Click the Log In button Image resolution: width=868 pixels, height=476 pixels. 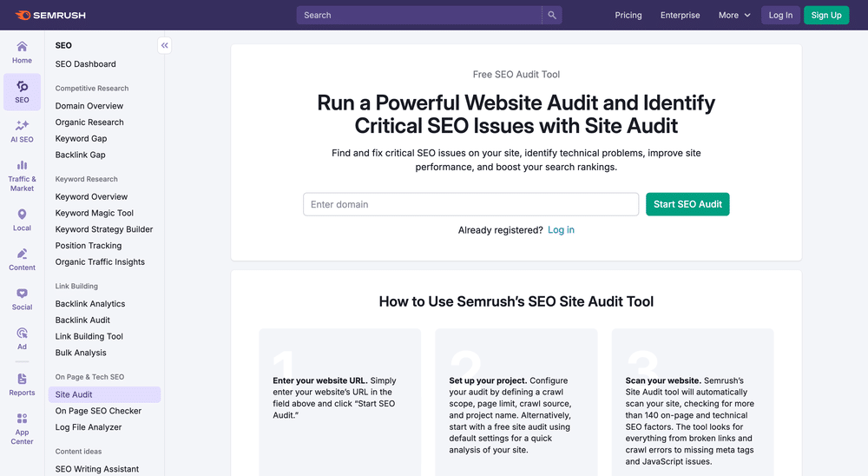click(x=780, y=15)
